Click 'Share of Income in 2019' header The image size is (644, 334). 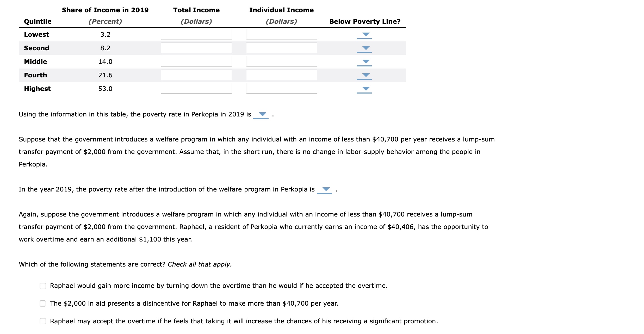click(105, 10)
